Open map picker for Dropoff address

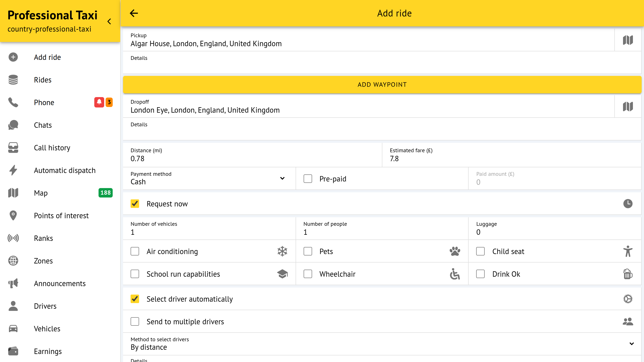(x=627, y=107)
